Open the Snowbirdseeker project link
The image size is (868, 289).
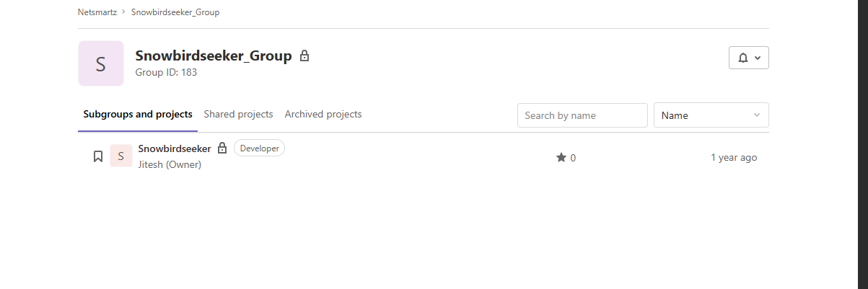(x=175, y=148)
